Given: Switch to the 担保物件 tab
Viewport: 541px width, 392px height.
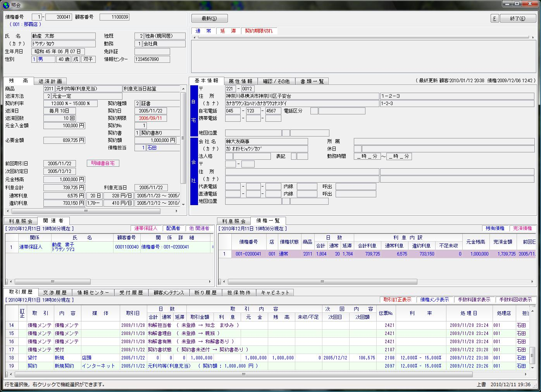Looking at the screenshot, I should click(x=239, y=293).
